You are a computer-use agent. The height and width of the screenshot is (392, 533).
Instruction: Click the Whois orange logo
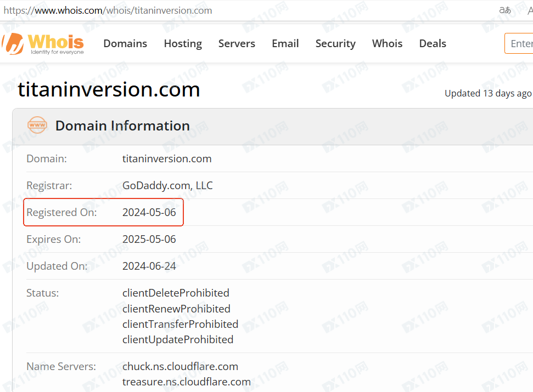43,44
